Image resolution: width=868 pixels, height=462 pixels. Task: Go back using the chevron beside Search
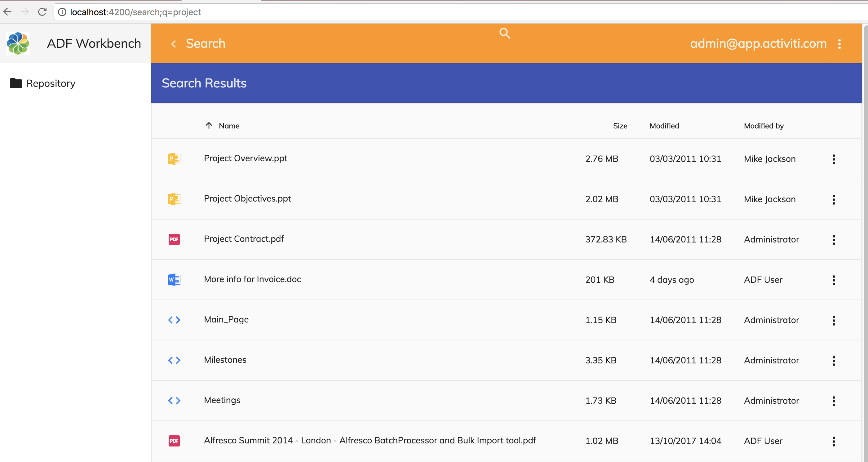[x=174, y=44]
